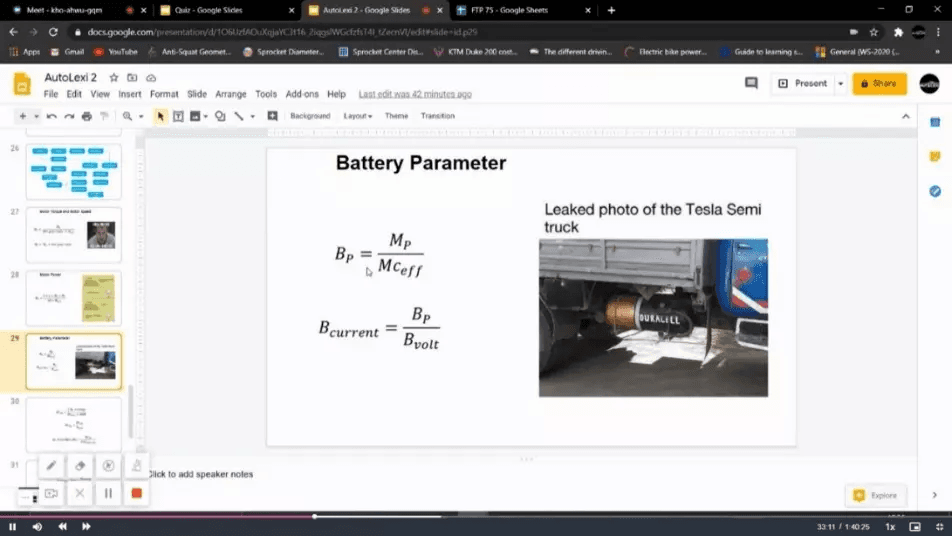Toggle the mouse highlight recorder tool
952x536 pixels.
(x=108, y=466)
